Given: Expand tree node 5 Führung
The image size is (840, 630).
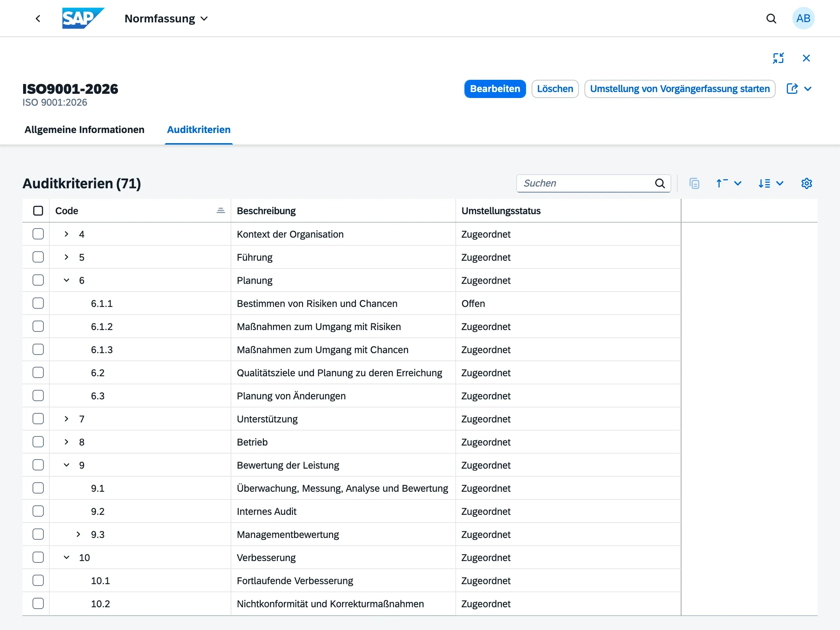Looking at the screenshot, I should coord(66,257).
